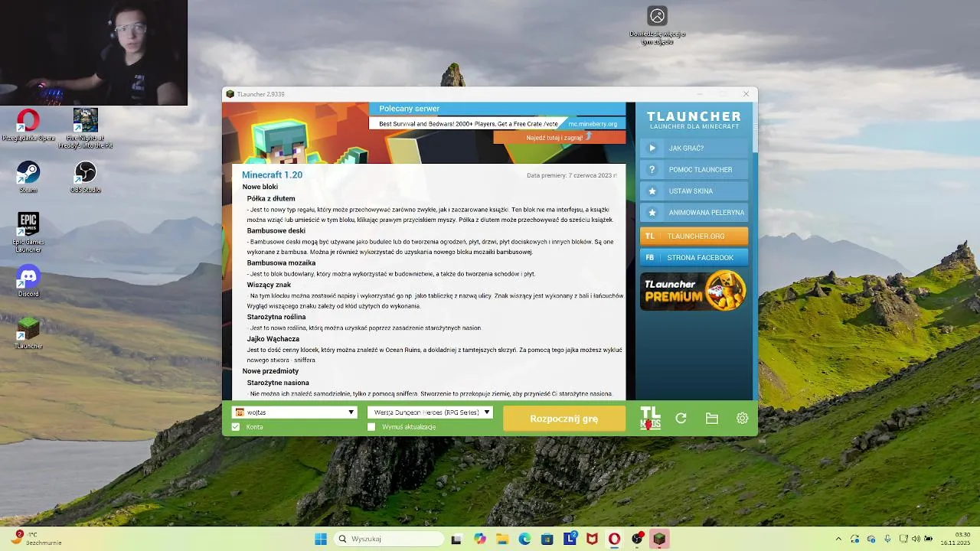Click the TLauncher logo in sidebar

point(694,120)
